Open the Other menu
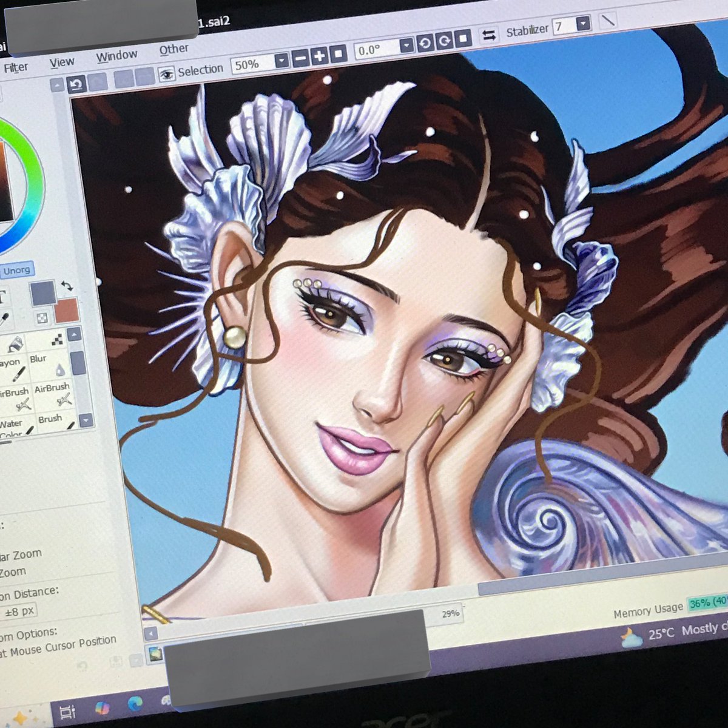Image resolution: width=728 pixels, height=728 pixels. [x=174, y=49]
